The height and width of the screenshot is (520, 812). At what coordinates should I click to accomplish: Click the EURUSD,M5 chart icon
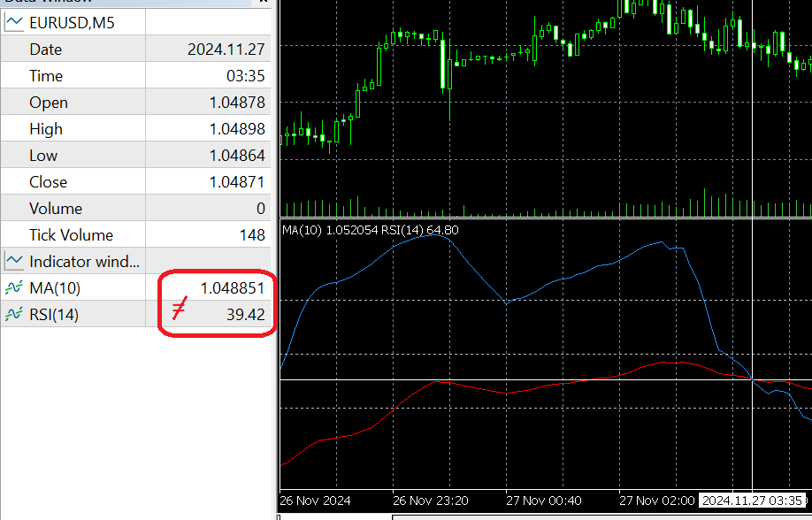(x=14, y=22)
